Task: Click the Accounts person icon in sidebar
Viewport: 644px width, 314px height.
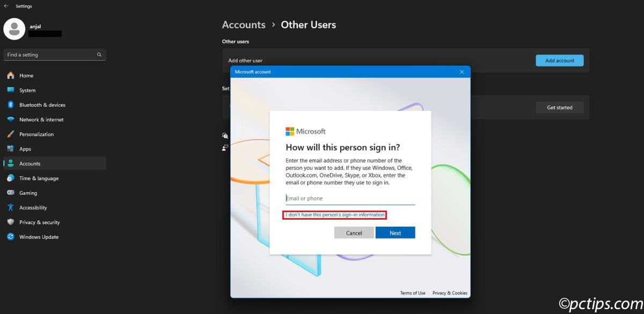Action: tap(11, 163)
